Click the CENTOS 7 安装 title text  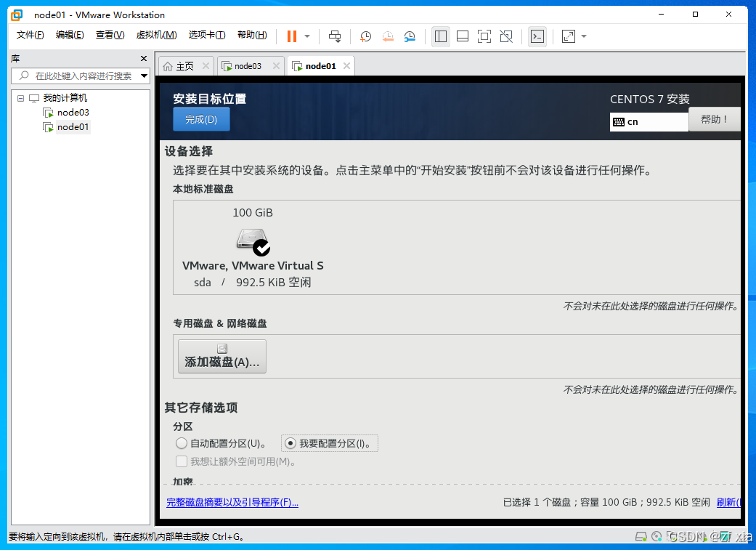(650, 100)
